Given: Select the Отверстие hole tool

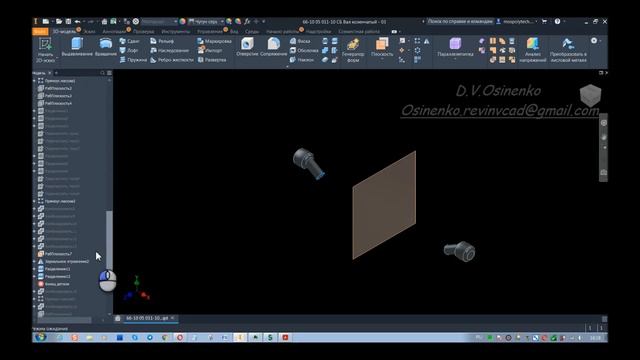Looking at the screenshot, I should coord(247,47).
